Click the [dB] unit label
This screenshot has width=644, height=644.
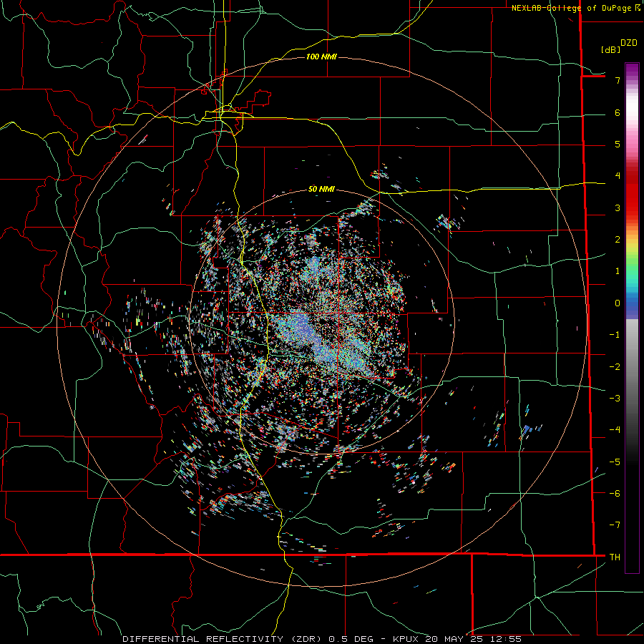(x=610, y=49)
